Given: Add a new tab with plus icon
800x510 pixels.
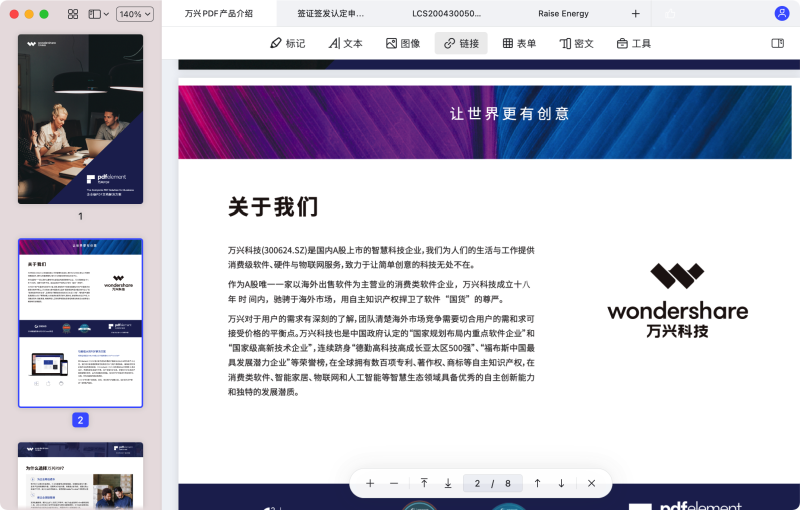Looking at the screenshot, I should 635,14.
